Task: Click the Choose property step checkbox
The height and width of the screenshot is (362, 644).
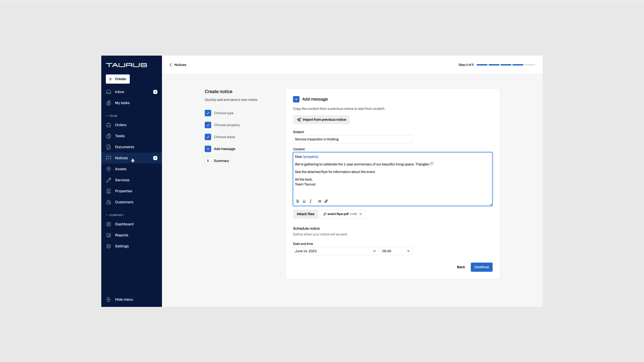Action: click(x=208, y=125)
